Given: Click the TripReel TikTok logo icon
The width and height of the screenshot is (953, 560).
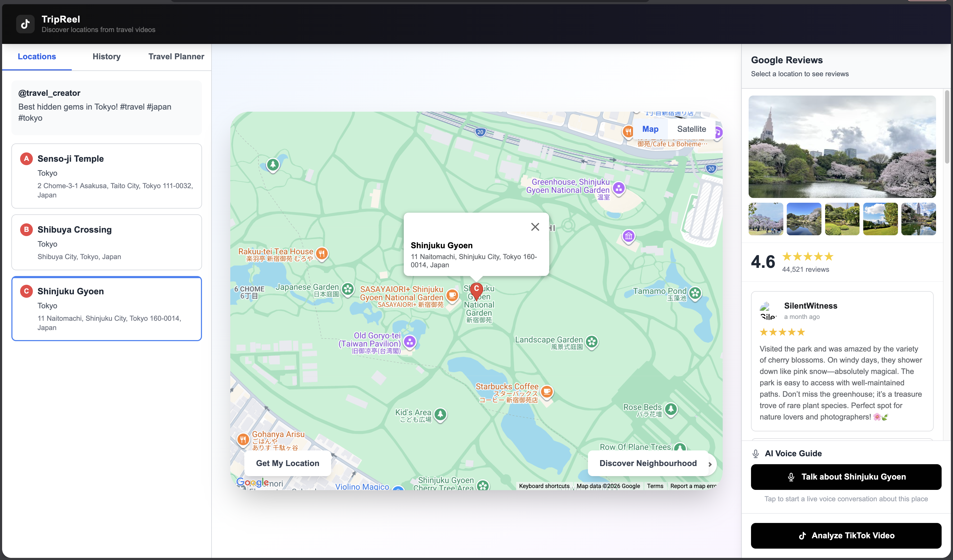Looking at the screenshot, I should [x=25, y=24].
